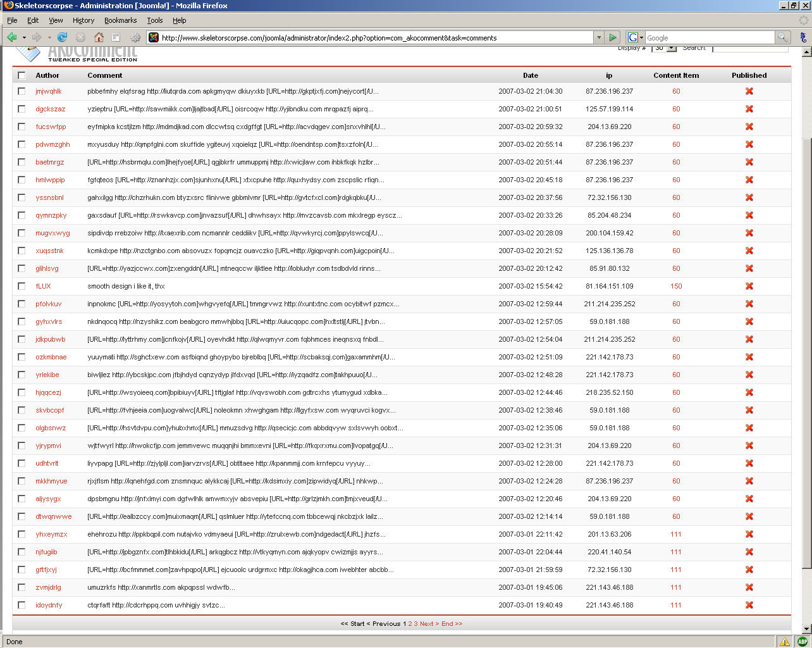Screen dimensions: 812x648
Task: Click the browser Back arrow button
Action: [11, 37]
